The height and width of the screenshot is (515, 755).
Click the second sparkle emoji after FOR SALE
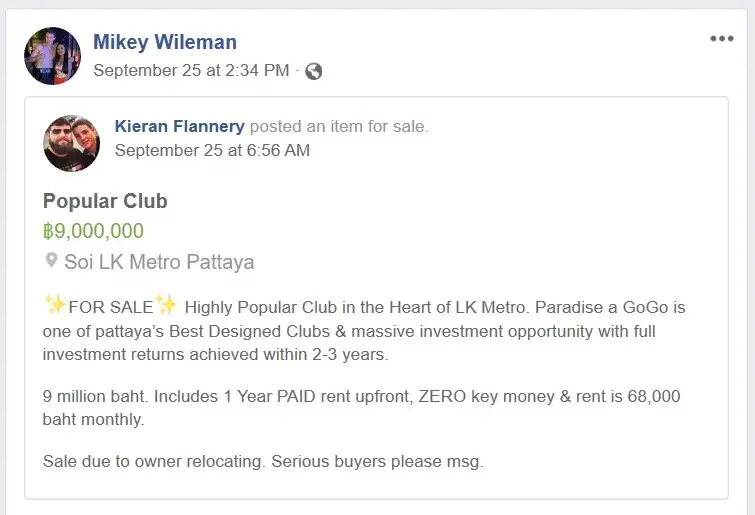click(x=166, y=306)
